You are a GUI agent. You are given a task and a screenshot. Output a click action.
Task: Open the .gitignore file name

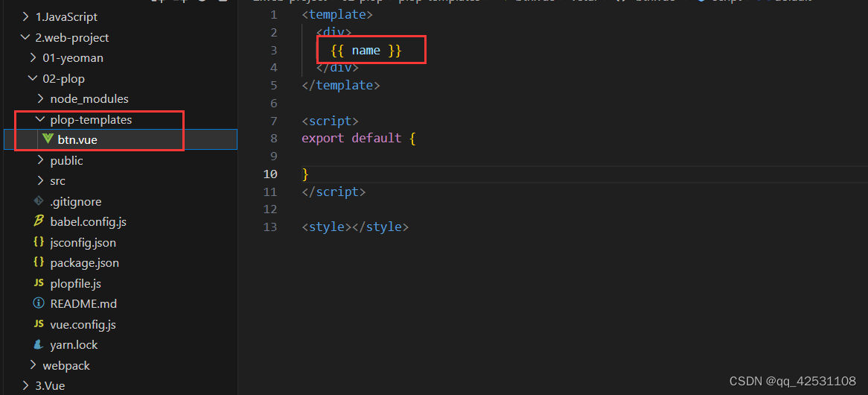point(76,202)
